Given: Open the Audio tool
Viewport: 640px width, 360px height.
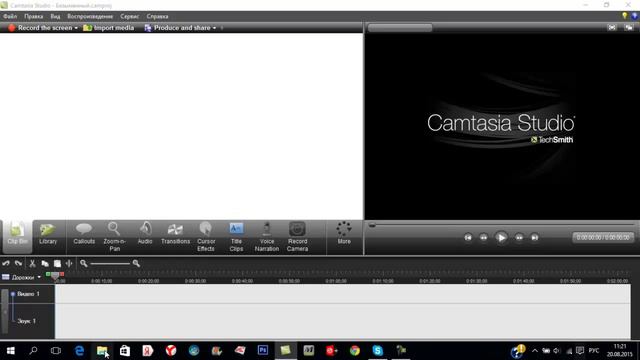Looking at the screenshot, I should (x=145, y=234).
